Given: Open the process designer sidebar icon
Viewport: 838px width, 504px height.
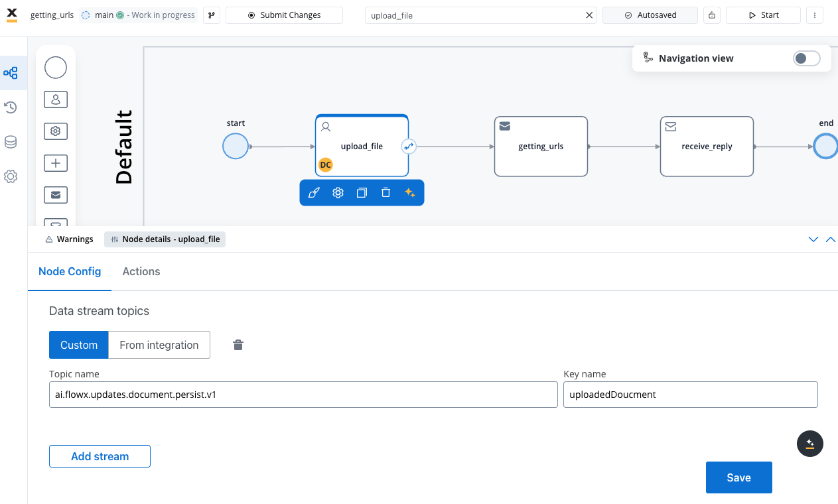Looking at the screenshot, I should tap(11, 73).
